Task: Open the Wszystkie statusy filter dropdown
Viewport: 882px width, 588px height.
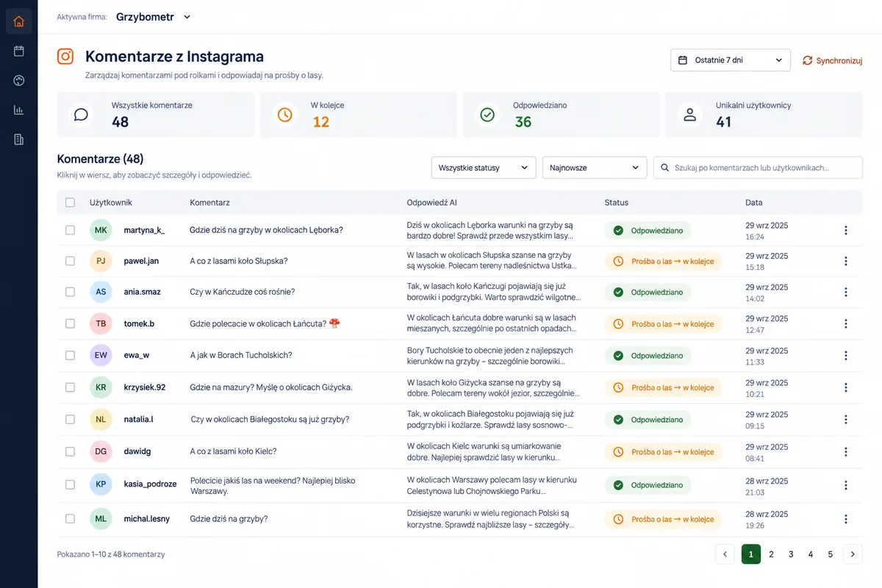Action: coord(483,168)
